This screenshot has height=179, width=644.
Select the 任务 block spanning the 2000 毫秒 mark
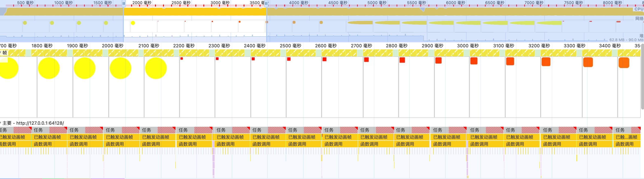click(x=121, y=130)
